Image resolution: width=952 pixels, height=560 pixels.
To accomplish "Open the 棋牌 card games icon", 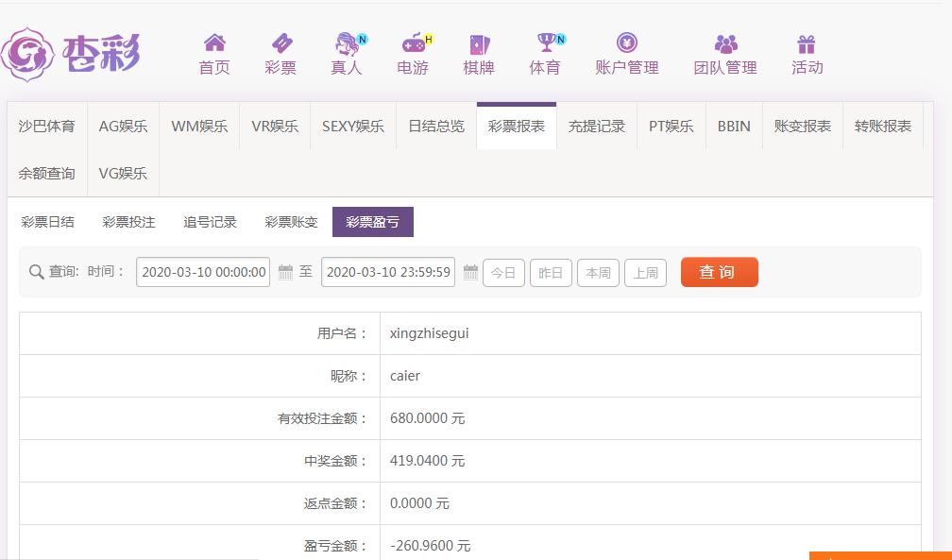I will pyautogui.click(x=479, y=43).
